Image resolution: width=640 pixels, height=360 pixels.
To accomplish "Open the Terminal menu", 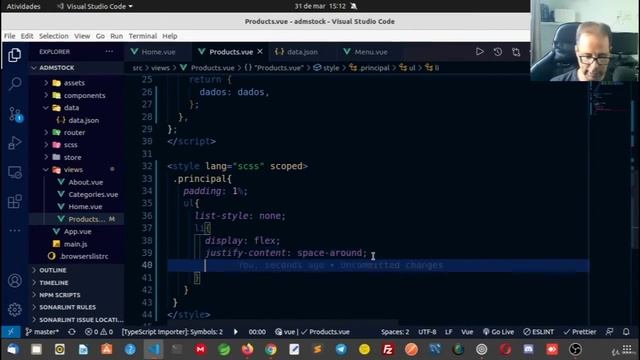I will point(143,36).
